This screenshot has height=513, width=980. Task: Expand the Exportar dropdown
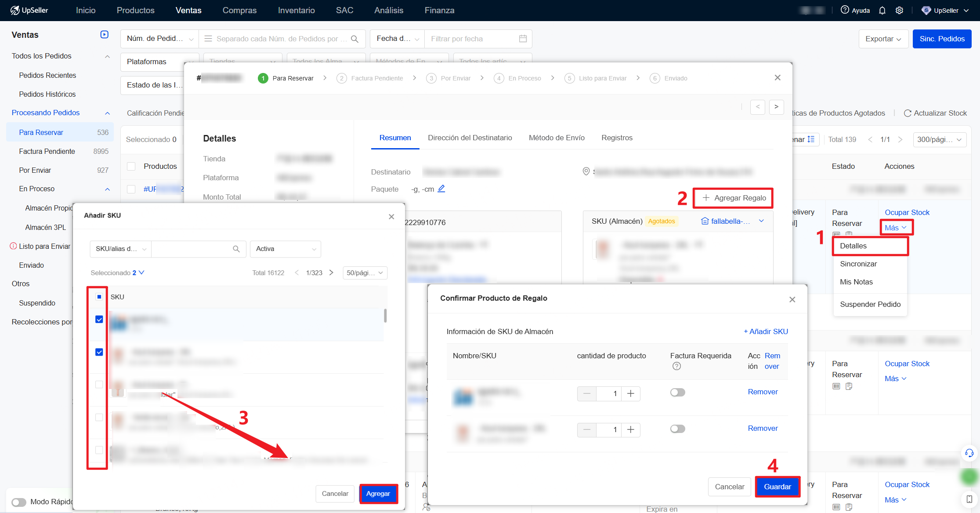click(x=883, y=39)
